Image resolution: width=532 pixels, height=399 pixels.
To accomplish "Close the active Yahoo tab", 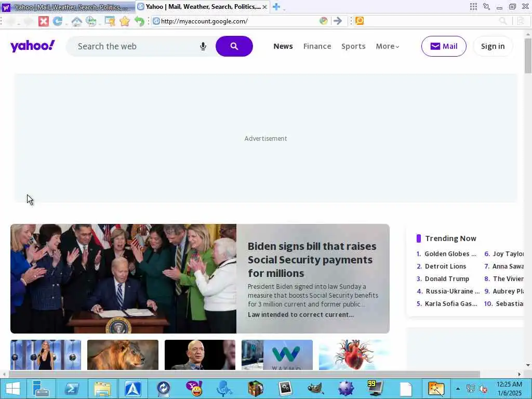I will [x=264, y=7].
